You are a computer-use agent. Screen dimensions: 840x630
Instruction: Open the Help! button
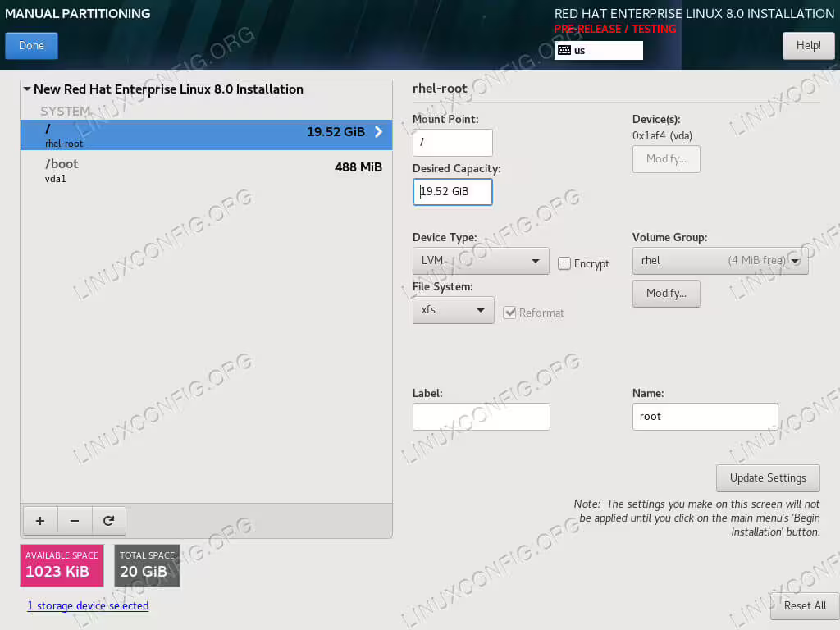pos(808,46)
